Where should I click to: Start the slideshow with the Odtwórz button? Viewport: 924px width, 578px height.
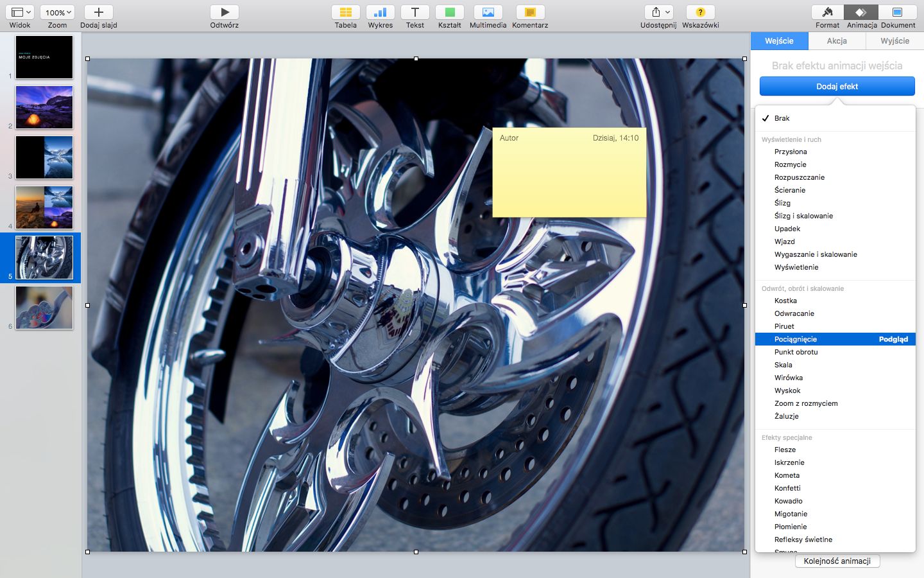(x=225, y=12)
